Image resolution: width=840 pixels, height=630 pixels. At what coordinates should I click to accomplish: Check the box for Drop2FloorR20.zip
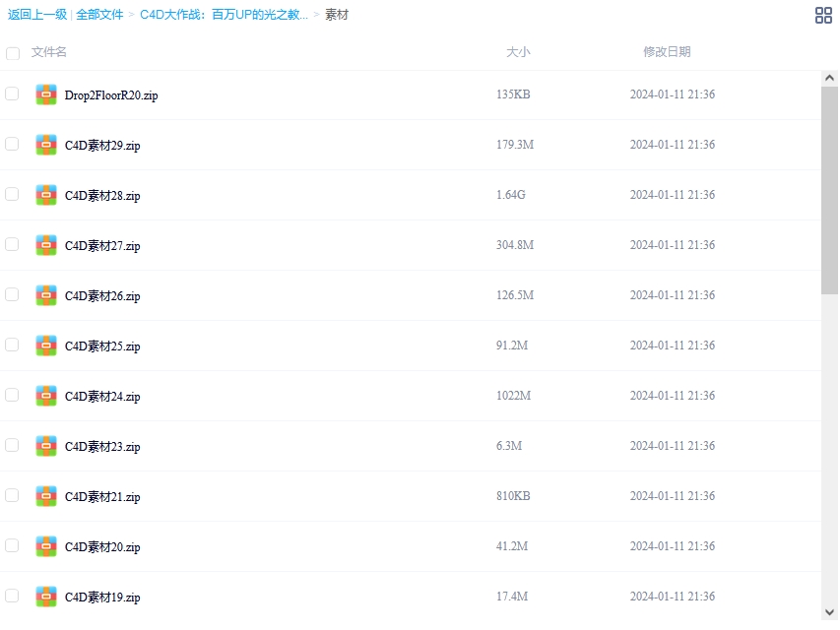point(12,94)
